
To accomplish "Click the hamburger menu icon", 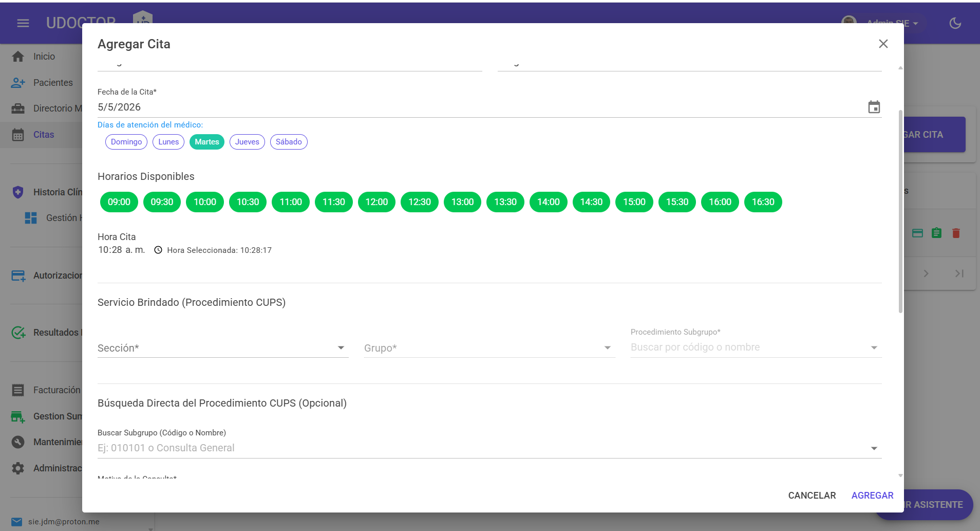I will (x=23, y=23).
